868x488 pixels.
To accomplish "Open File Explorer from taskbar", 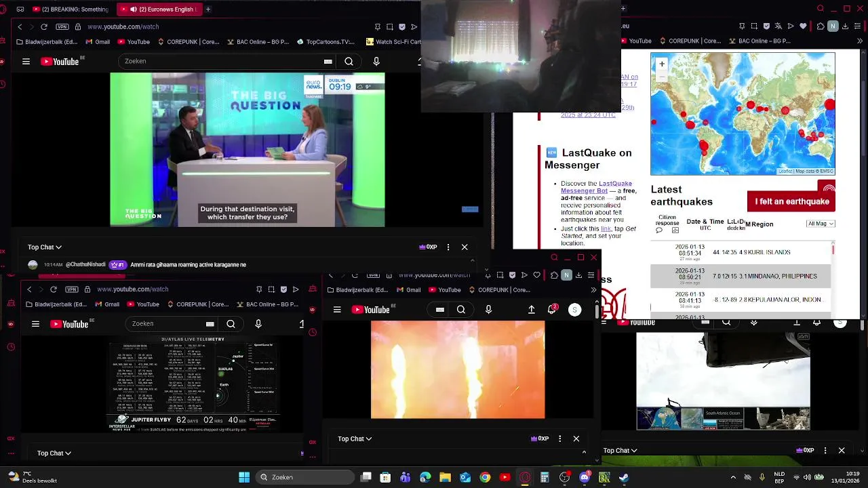I will [x=445, y=477].
